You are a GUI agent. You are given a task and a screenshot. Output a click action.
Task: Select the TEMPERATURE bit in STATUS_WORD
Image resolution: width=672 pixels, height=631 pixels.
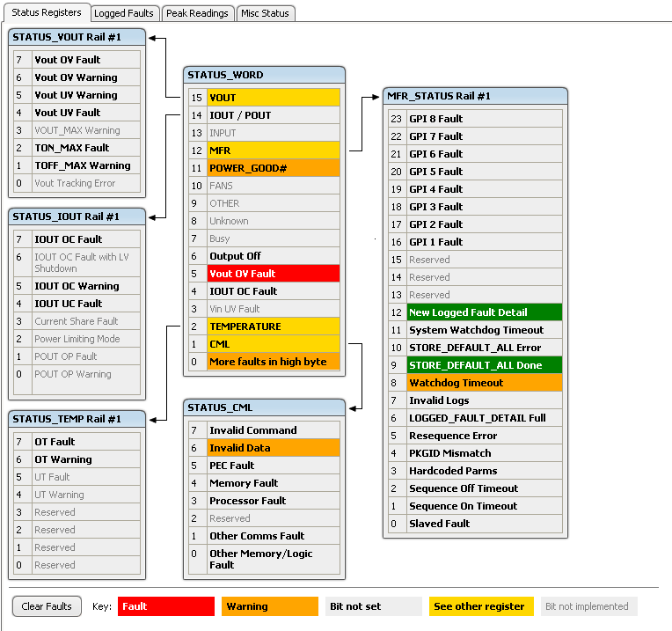pyautogui.click(x=273, y=327)
